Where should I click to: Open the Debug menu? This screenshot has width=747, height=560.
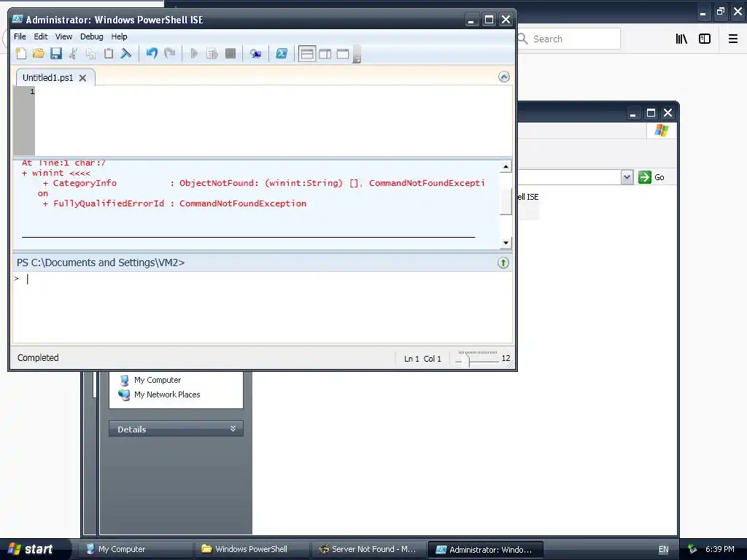pos(91,36)
